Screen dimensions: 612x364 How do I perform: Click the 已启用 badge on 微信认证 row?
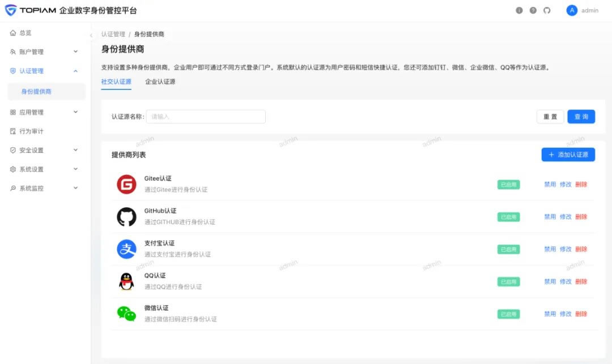pos(508,314)
